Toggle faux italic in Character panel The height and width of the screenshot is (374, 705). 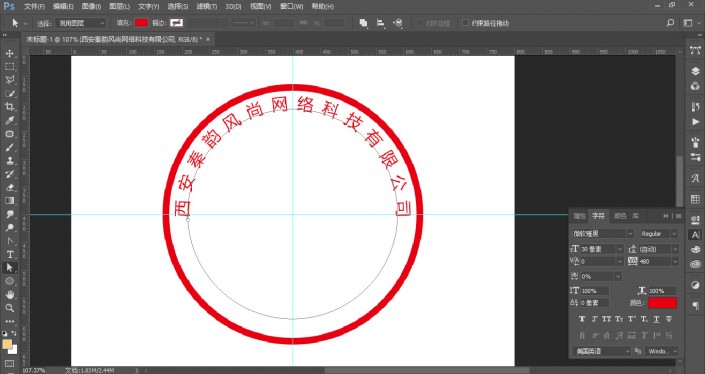click(x=594, y=319)
